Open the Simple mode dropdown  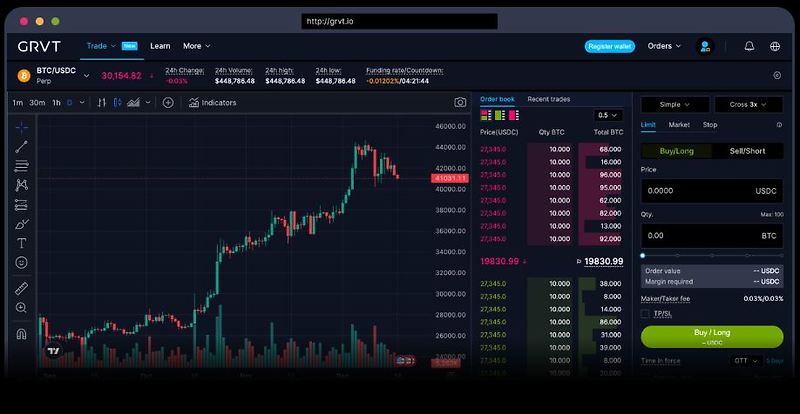pyautogui.click(x=675, y=105)
